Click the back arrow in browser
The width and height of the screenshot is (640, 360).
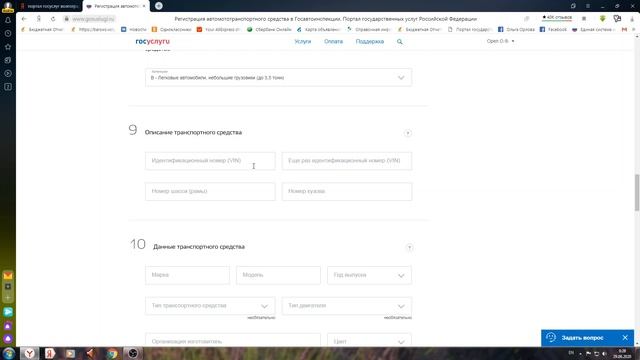click(24, 19)
